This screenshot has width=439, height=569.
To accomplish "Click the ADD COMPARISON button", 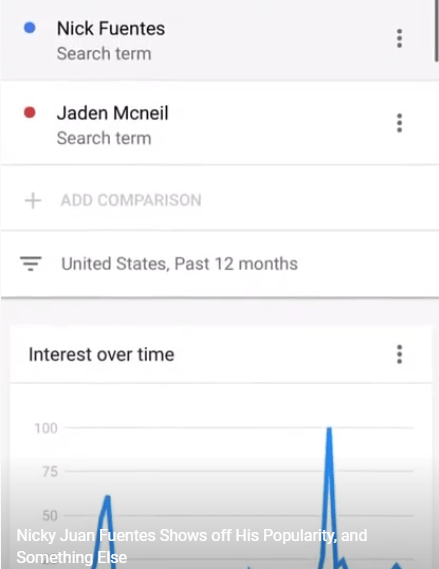I will [131, 200].
